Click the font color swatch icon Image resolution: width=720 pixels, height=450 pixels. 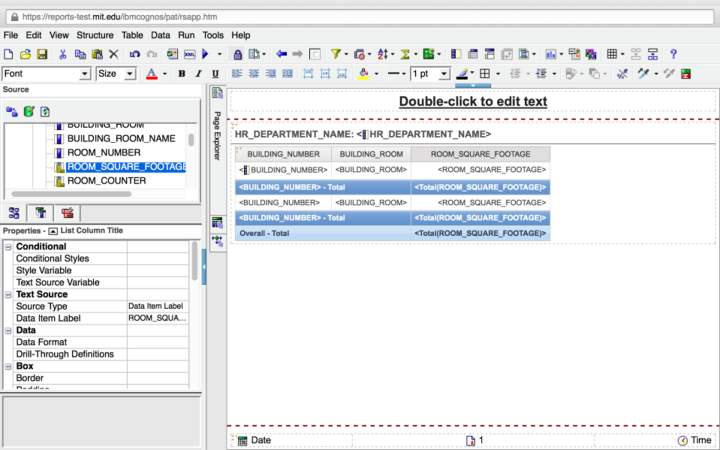(151, 74)
